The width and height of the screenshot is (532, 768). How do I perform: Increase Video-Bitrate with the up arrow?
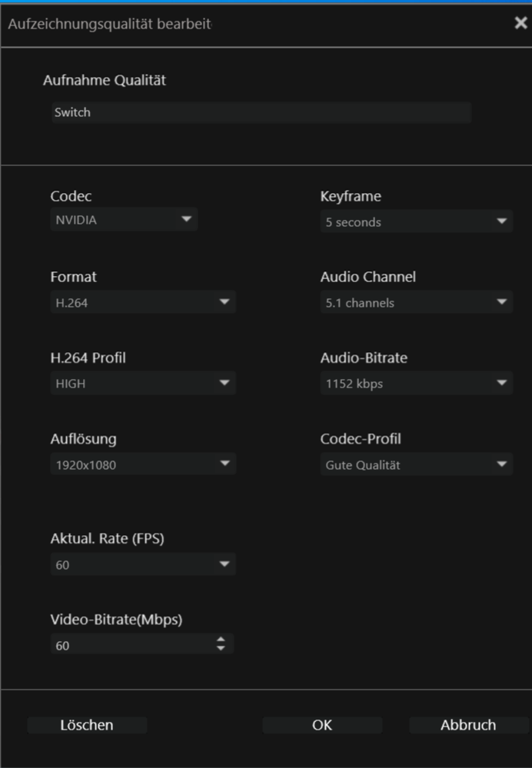click(x=221, y=640)
